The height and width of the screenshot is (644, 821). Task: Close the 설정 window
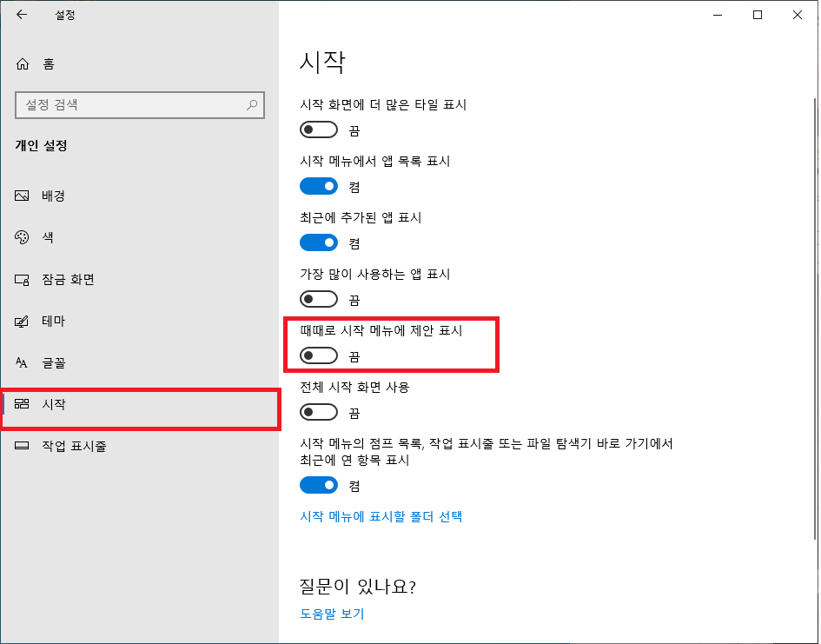coord(797,15)
